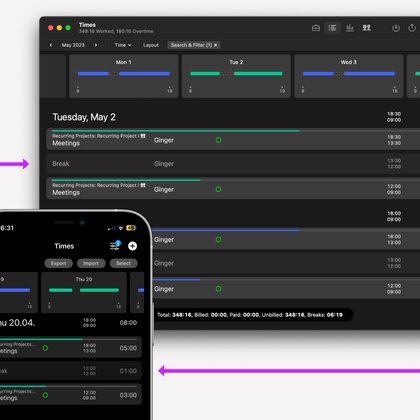Select the Thu 20 day card on phone

84,293
